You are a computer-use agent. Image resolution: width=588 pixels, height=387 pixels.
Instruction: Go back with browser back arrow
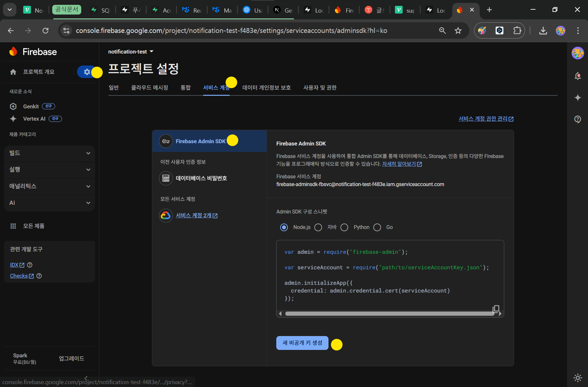click(x=11, y=31)
